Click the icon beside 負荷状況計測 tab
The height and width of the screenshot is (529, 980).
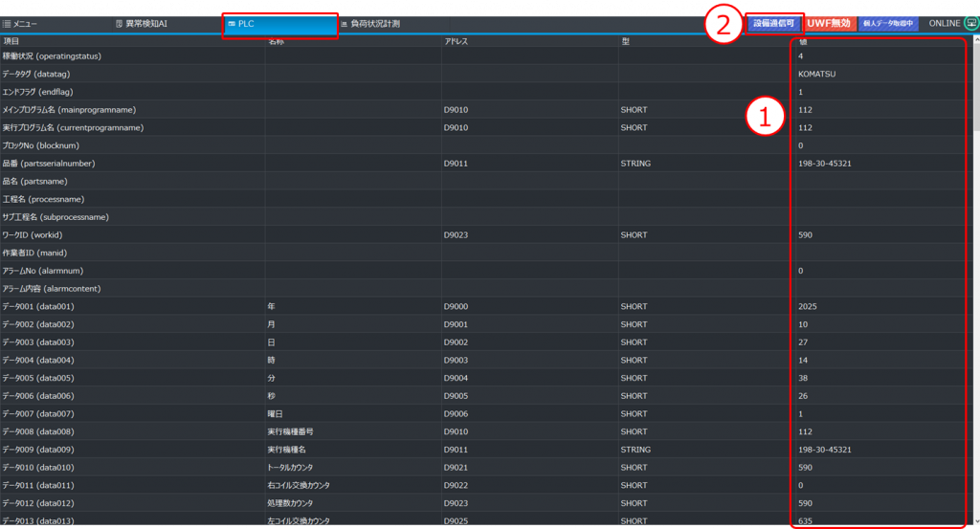pyautogui.click(x=344, y=23)
